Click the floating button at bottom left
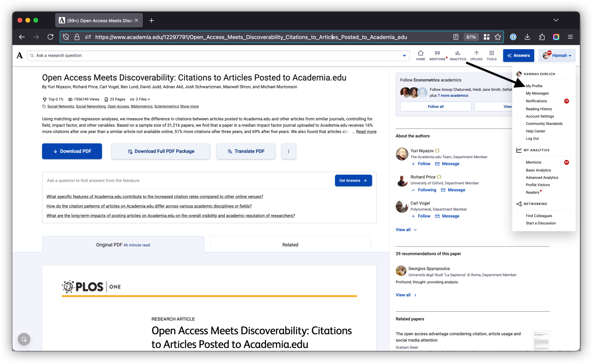The height and width of the screenshot is (364, 593). [24, 339]
